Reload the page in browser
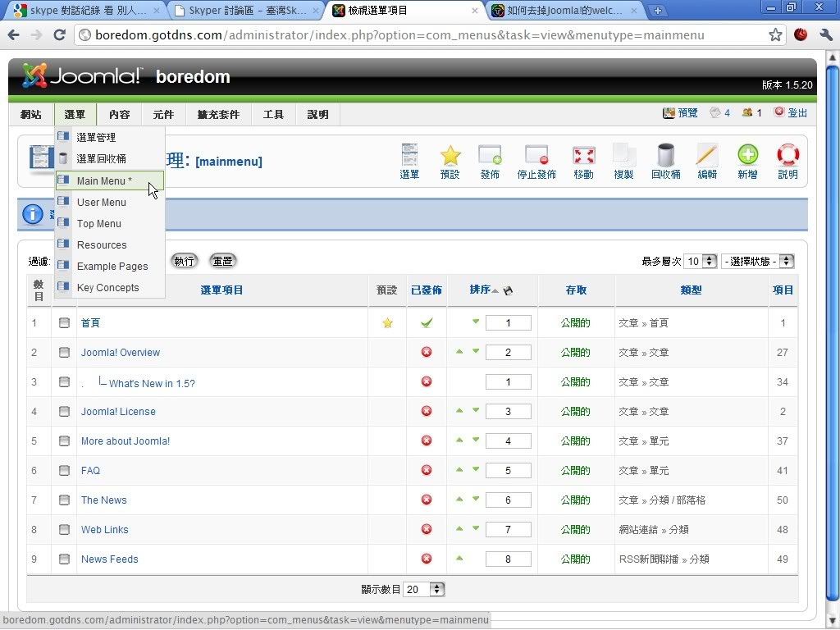This screenshot has height=630, width=840. pyautogui.click(x=59, y=35)
